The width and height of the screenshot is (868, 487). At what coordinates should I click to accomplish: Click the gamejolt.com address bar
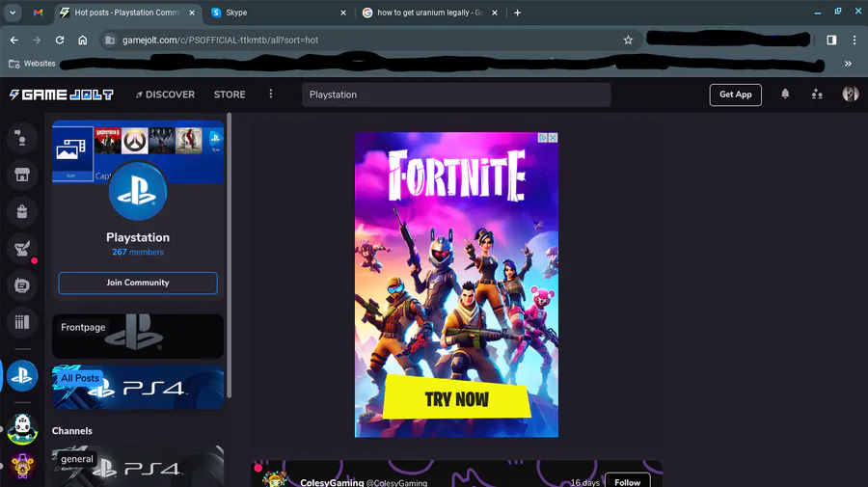(366, 40)
